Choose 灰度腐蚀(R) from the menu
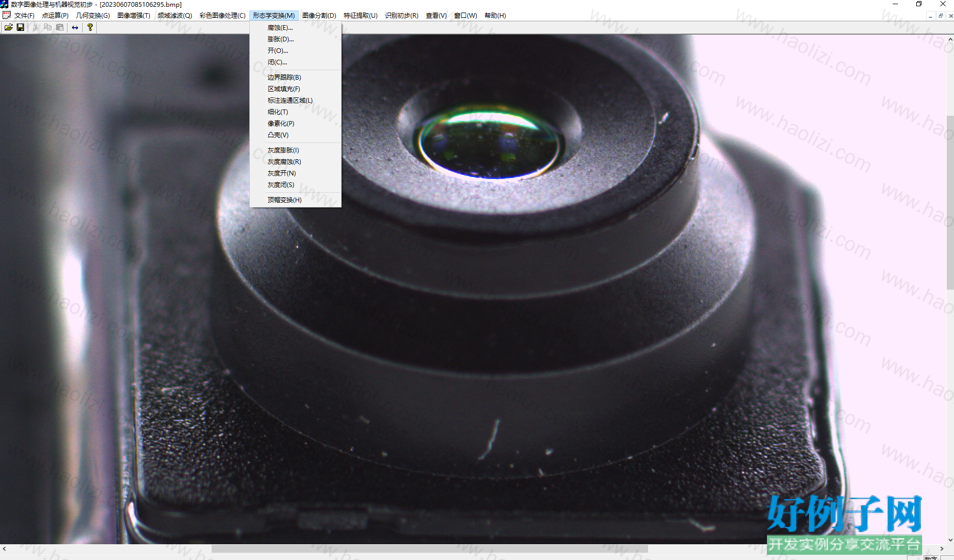This screenshot has width=954, height=560. pos(295,162)
